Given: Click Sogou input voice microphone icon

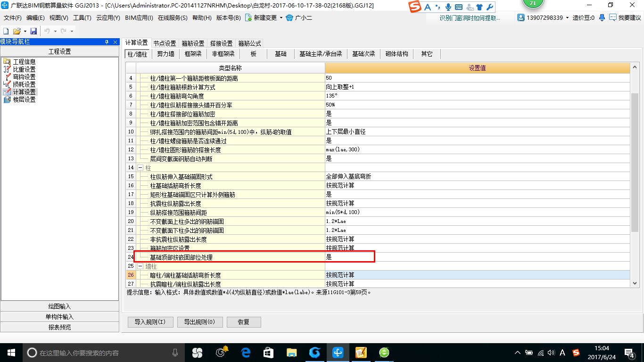Looking at the screenshot, I should 448,7.
